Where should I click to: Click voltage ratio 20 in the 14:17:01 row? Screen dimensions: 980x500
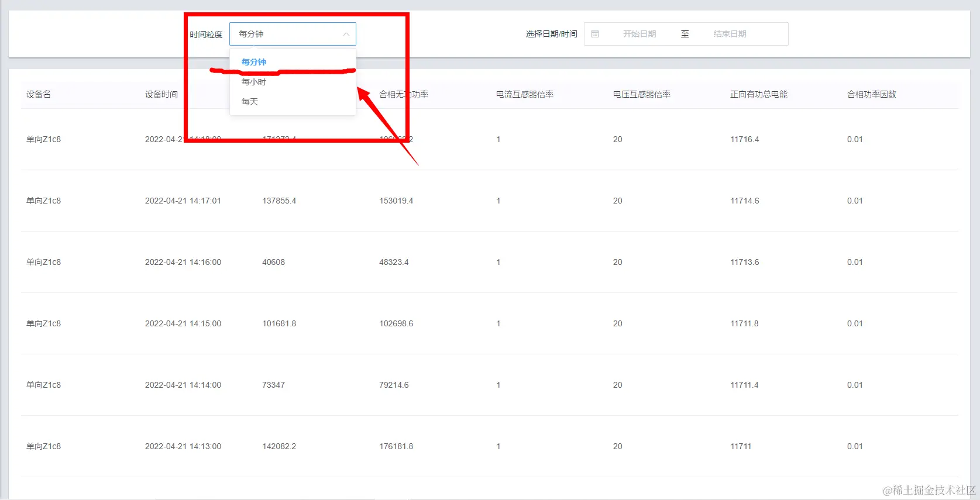tap(618, 201)
